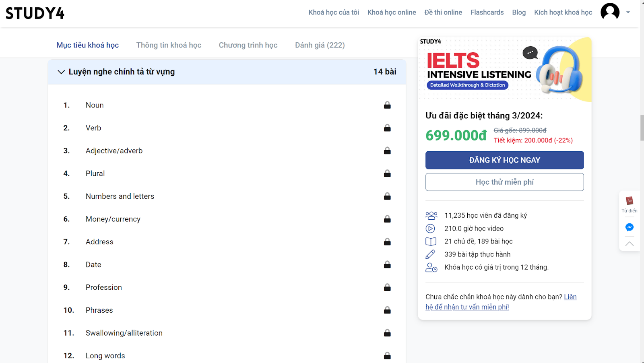Click the lock icon next to Address
Image resolution: width=644 pixels, height=363 pixels.
tap(387, 242)
